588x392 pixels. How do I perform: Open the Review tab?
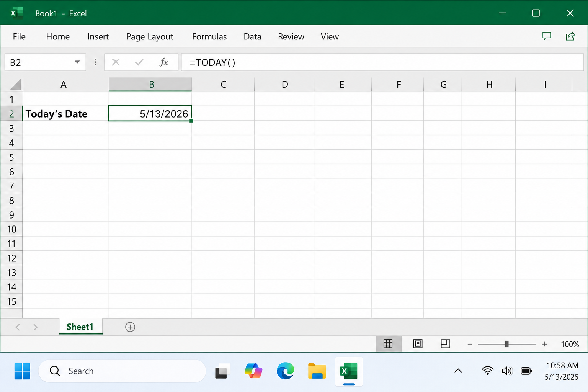291,36
